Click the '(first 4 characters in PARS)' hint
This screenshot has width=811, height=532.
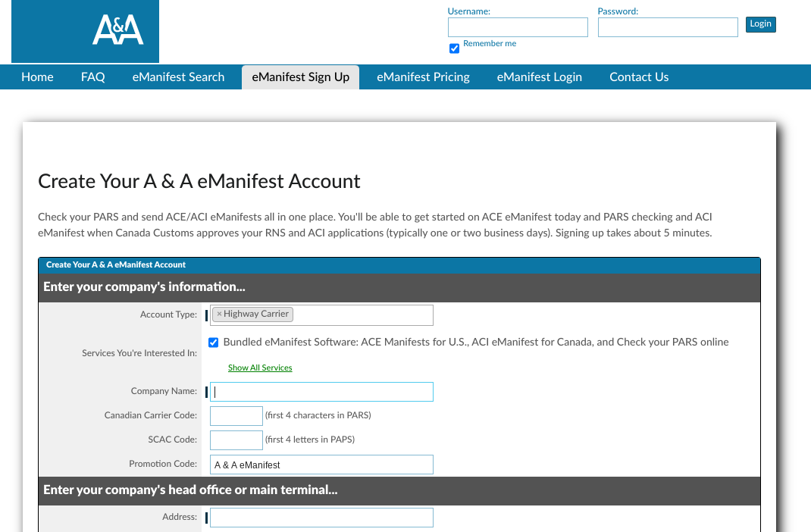click(x=318, y=415)
